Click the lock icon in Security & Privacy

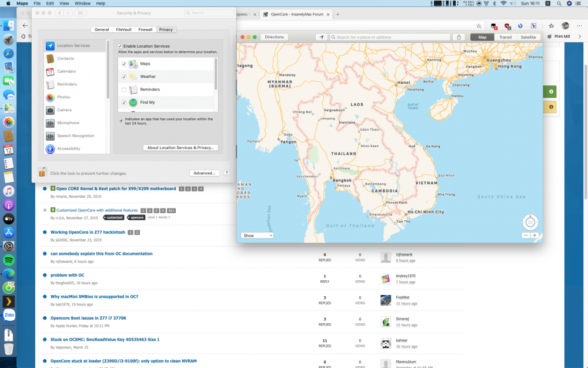tap(42, 173)
